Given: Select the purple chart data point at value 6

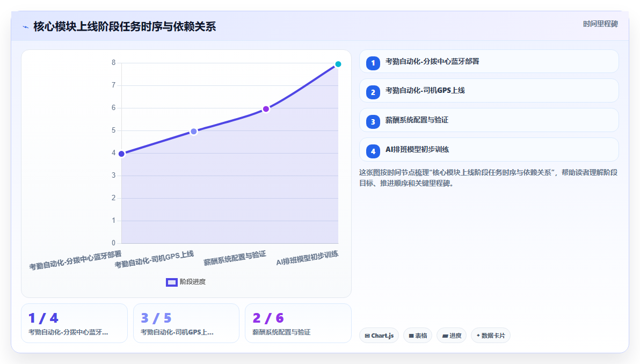Looking at the screenshot, I should 266,109.
